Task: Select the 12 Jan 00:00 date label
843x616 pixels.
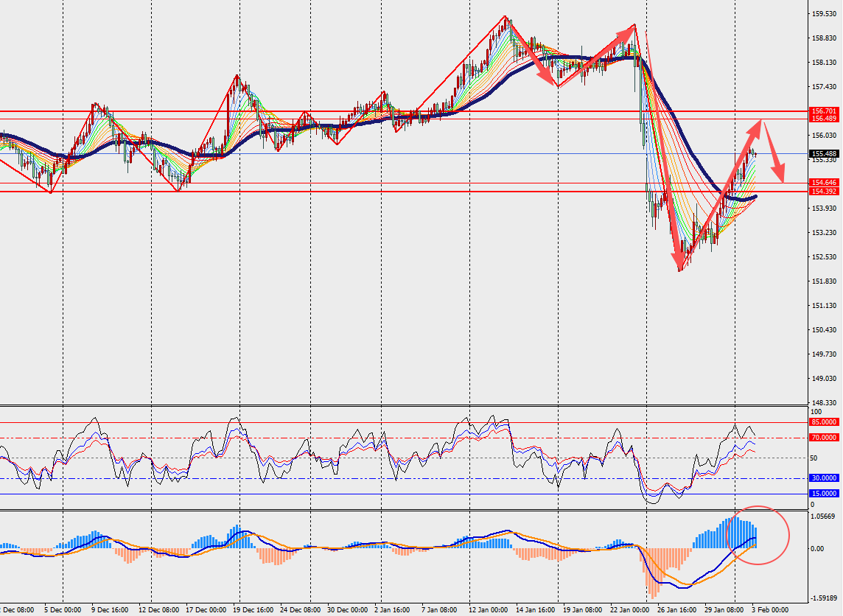Action: click(487, 610)
